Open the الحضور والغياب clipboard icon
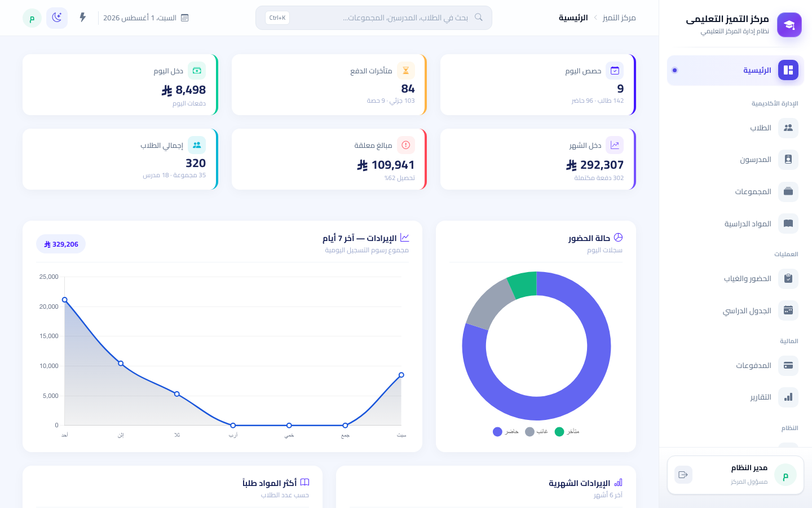This screenshot has height=508, width=812. tap(788, 278)
